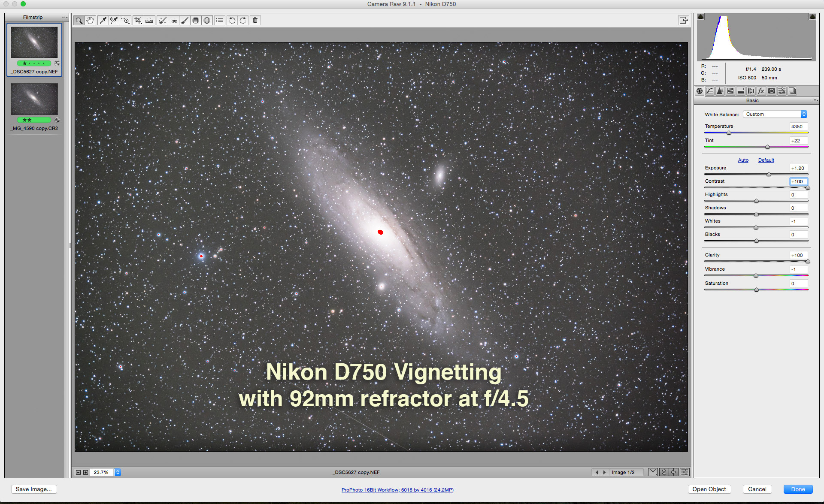
Task: Click the Open Object button
Action: point(709,489)
